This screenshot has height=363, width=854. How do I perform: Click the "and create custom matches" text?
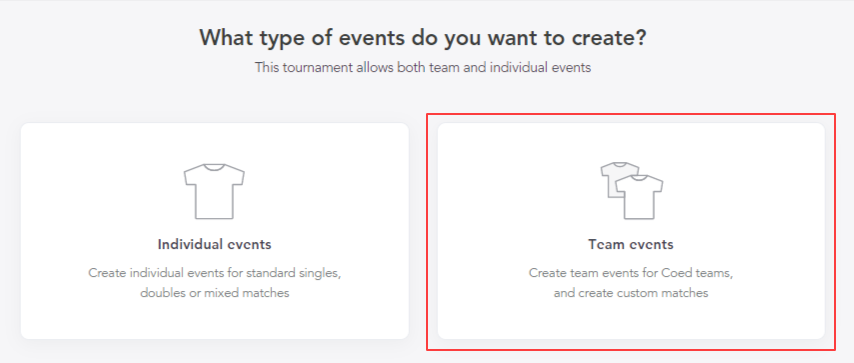pos(631,293)
